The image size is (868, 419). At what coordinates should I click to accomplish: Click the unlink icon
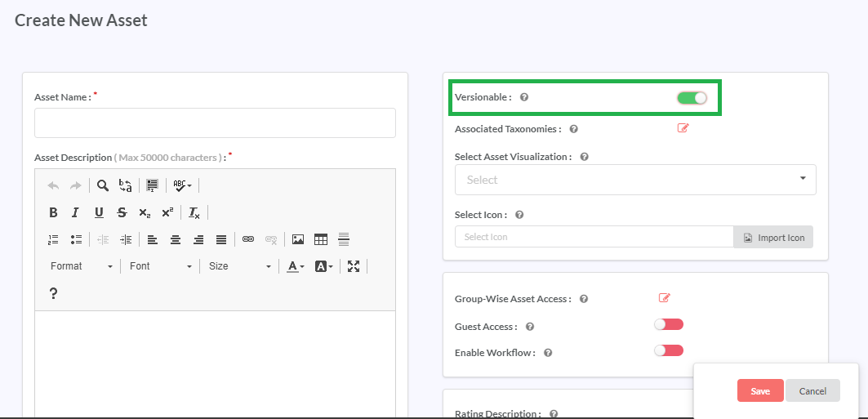click(x=271, y=239)
